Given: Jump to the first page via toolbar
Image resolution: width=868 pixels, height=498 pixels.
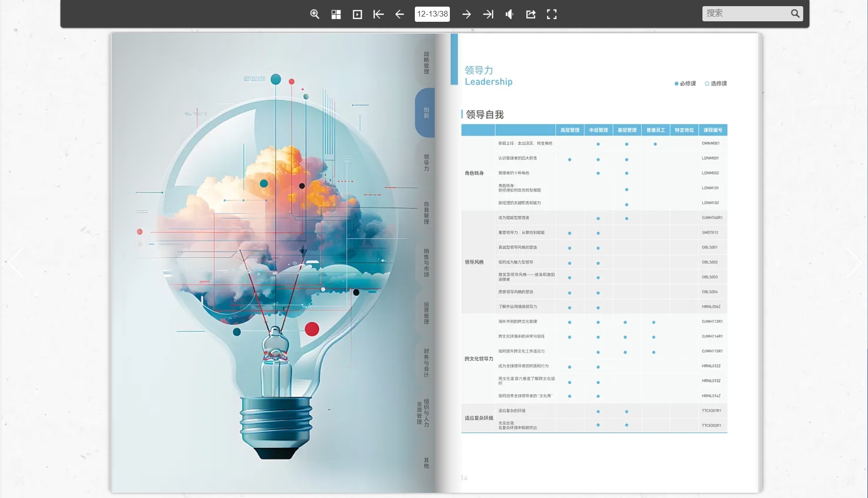Looking at the screenshot, I should pyautogui.click(x=378, y=14).
